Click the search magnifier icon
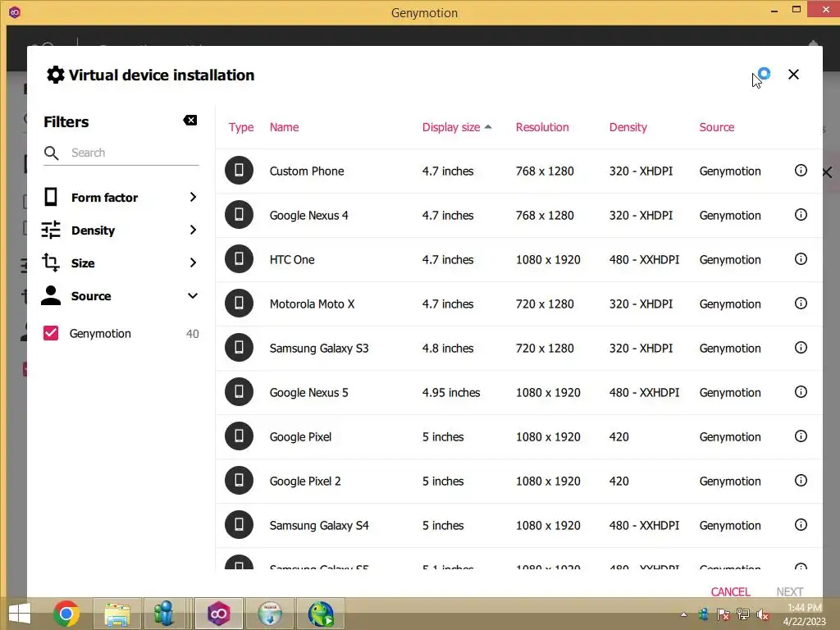 [52, 153]
